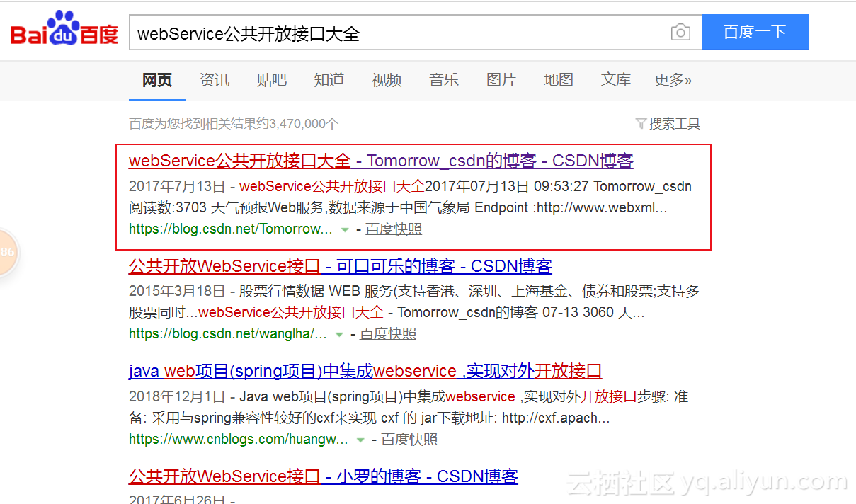This screenshot has height=504, width=856.
Task: Go to the 图片 tab
Action: click(x=501, y=80)
